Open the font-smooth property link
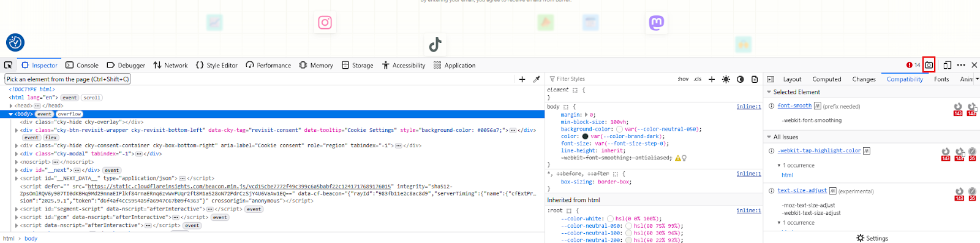The width and height of the screenshot is (980, 243). [x=794, y=106]
